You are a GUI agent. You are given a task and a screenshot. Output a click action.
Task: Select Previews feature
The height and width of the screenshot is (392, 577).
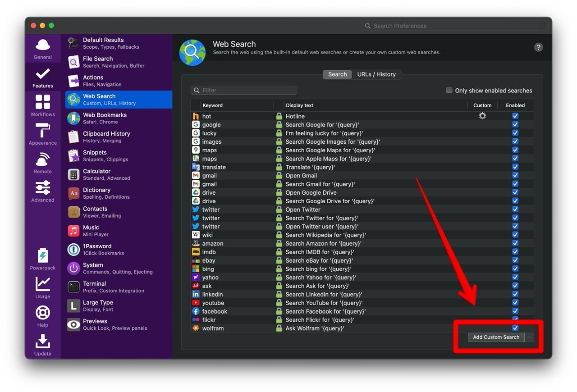coord(119,324)
